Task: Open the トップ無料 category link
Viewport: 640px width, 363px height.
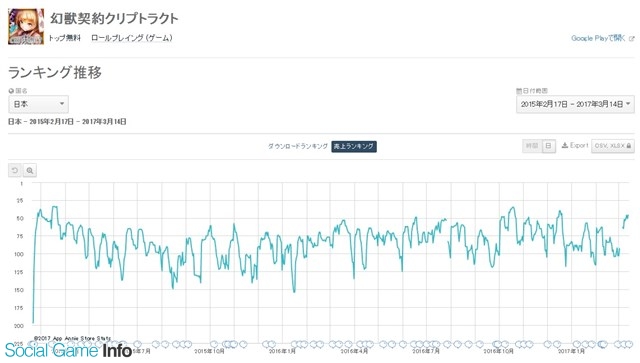Action: click(x=64, y=38)
